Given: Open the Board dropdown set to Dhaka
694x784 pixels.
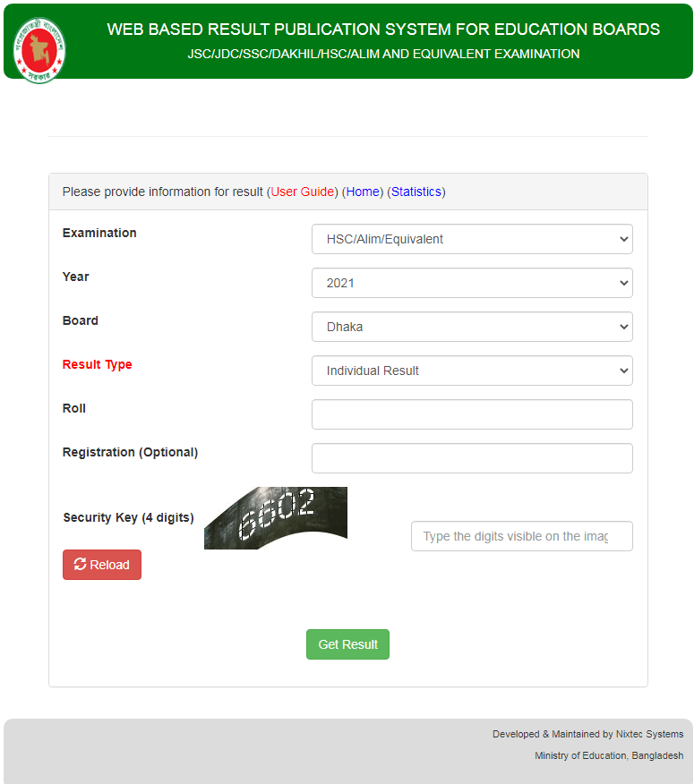Looking at the screenshot, I should (472, 327).
